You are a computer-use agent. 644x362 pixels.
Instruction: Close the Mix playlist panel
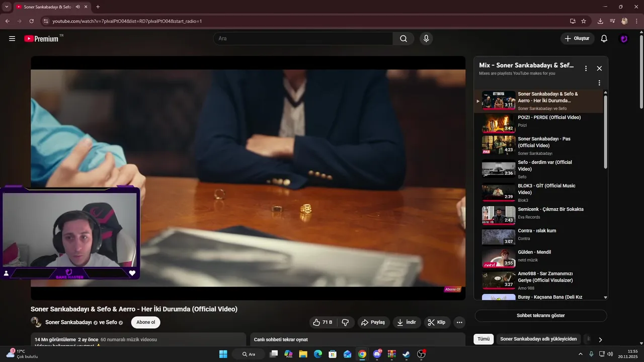click(599, 68)
